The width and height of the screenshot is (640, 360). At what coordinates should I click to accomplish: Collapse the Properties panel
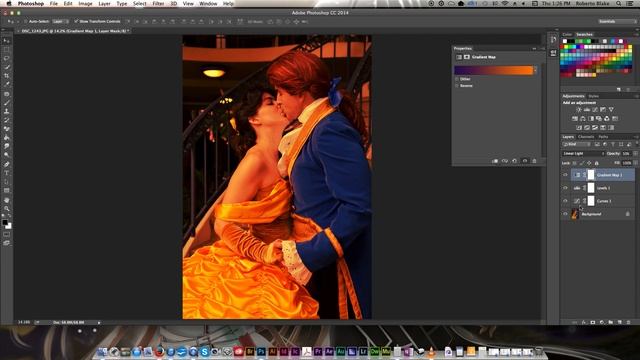pos(534,49)
